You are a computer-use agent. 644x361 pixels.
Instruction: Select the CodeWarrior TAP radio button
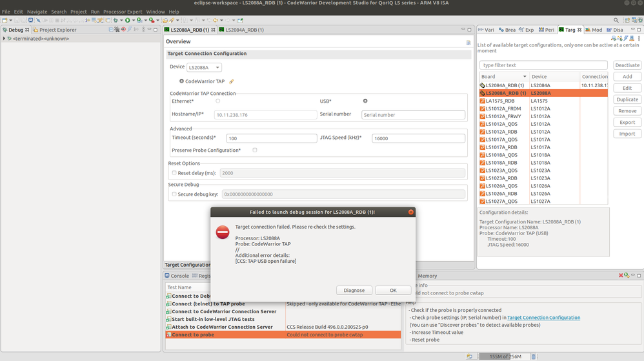[181, 81]
